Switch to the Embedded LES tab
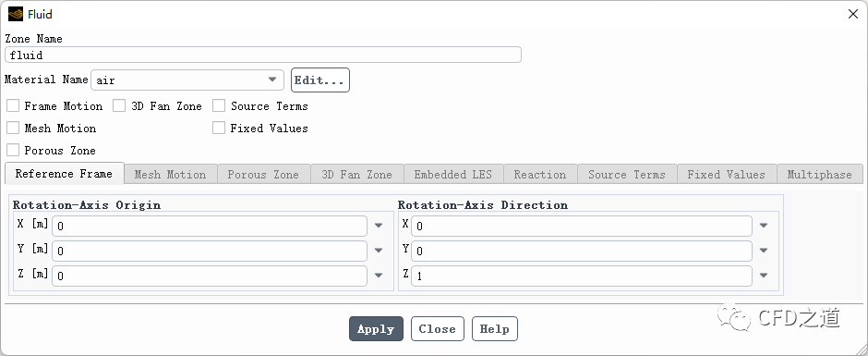The image size is (868, 356). point(452,174)
